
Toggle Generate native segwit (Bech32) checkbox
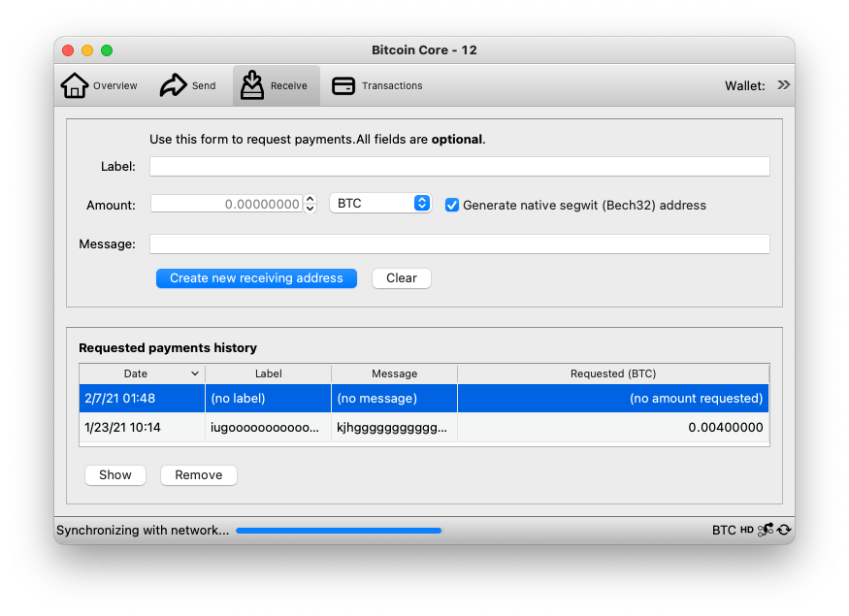(451, 205)
